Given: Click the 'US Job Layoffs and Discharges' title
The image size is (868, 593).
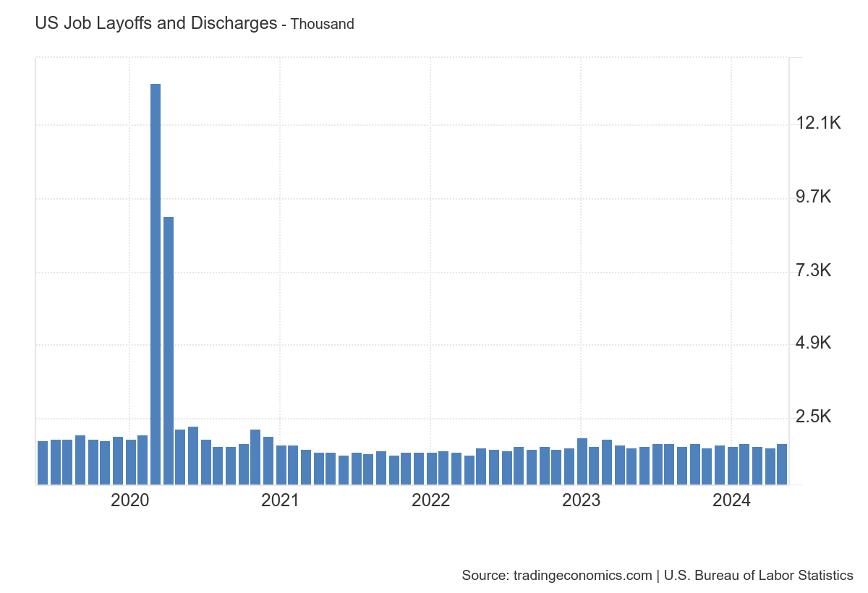Looking at the screenshot, I should click(x=156, y=23).
